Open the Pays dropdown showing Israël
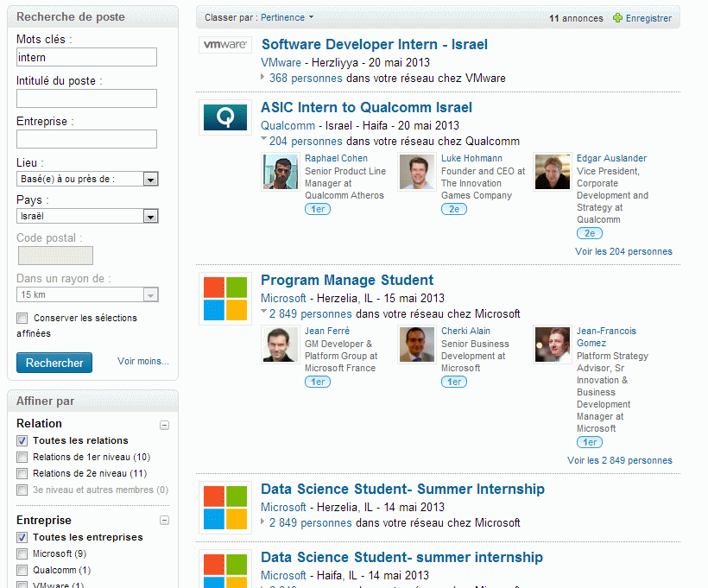 (87, 216)
